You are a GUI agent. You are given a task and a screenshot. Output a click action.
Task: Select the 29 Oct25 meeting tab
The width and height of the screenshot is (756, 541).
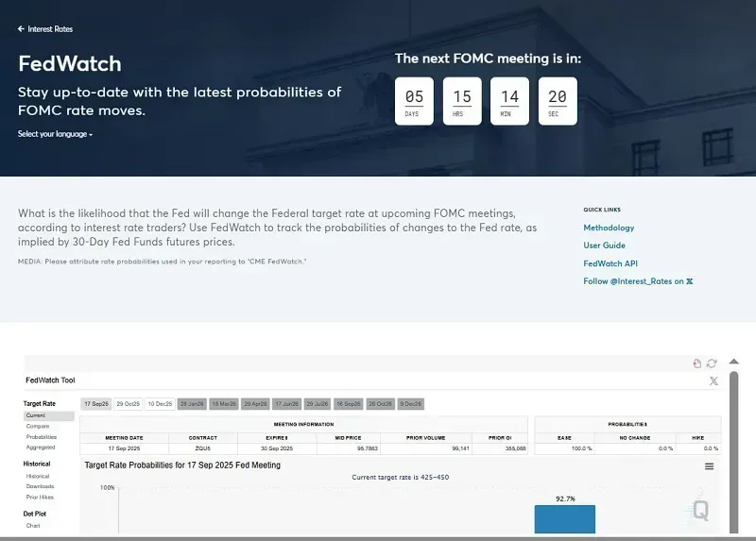tap(128, 404)
